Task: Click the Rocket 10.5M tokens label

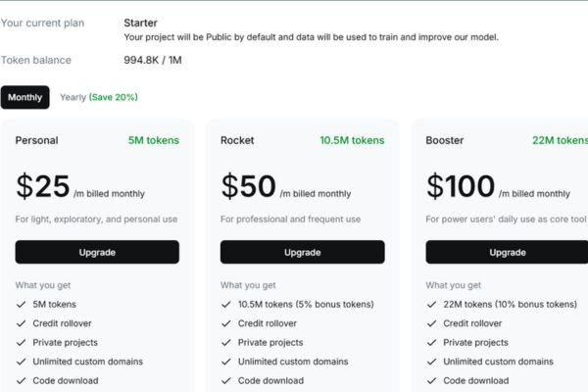Action: [x=352, y=140]
